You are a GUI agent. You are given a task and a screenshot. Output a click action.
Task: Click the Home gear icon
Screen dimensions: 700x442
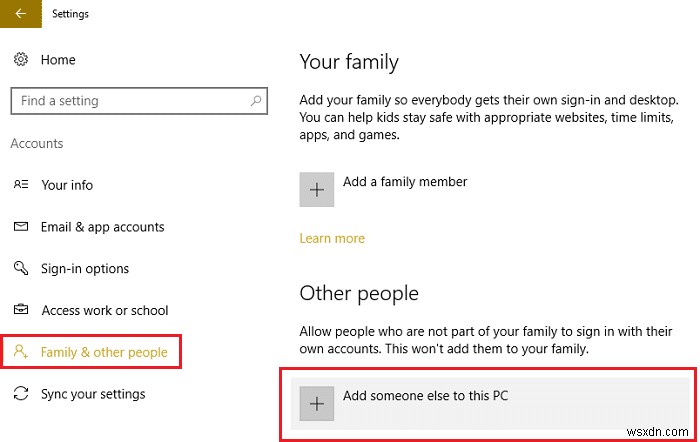pyautogui.click(x=20, y=60)
